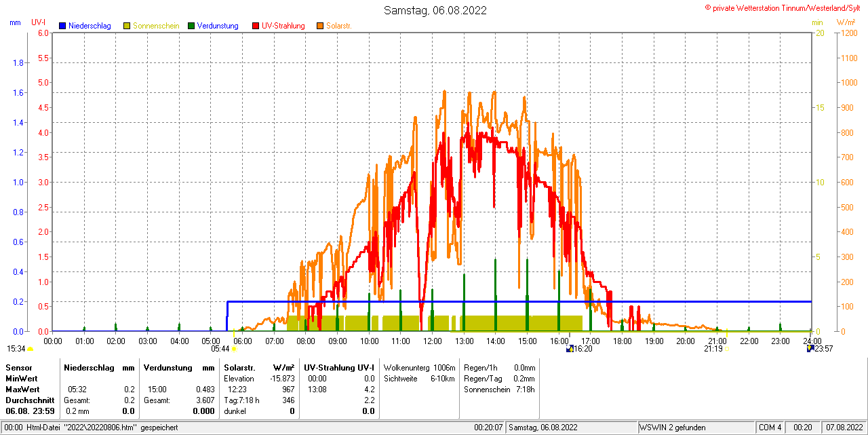Click the blue mm axis unit label
868x435 pixels.
[15, 22]
